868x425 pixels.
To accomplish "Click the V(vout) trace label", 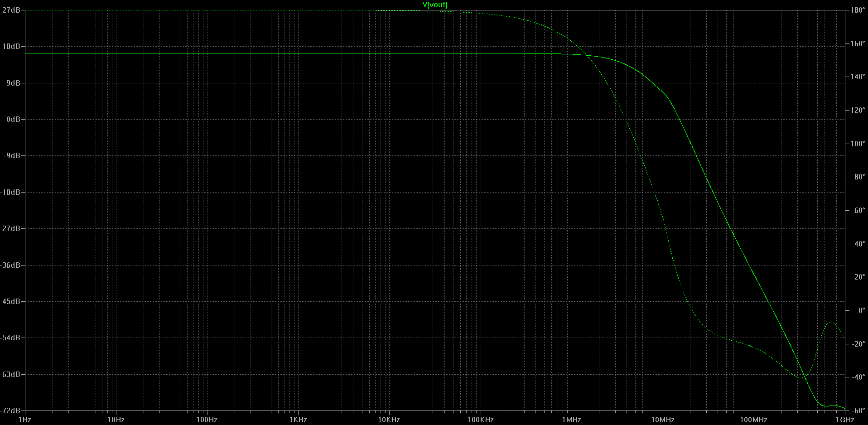I will click(435, 5).
